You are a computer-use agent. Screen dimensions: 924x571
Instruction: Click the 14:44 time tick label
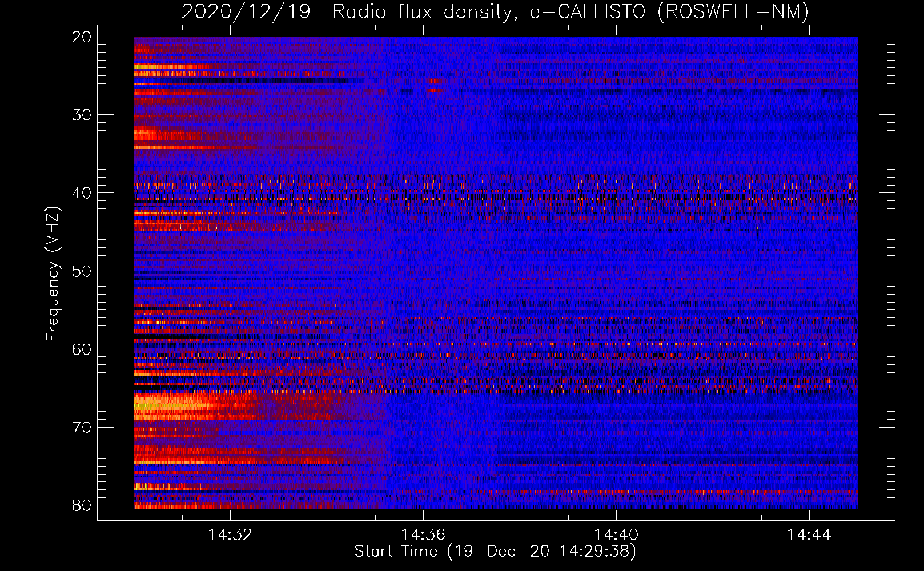[809, 535]
